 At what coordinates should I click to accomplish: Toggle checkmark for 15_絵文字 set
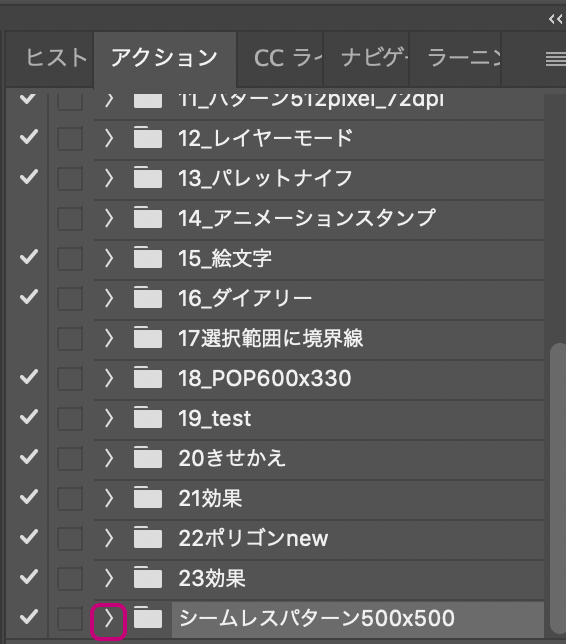point(29,257)
